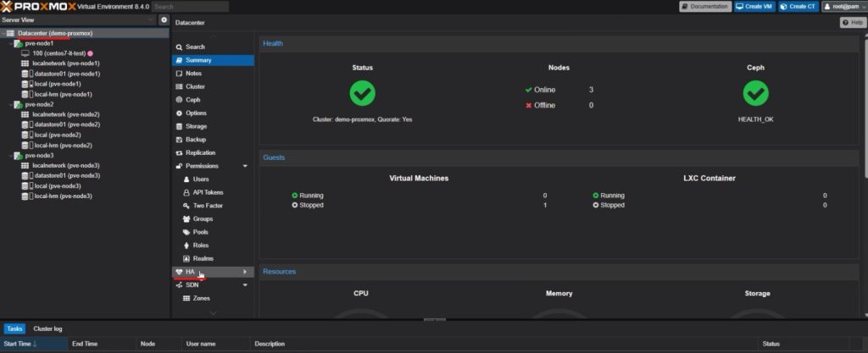Collapse the pve-node2 tree branch
Screen dimensions: 868x353
(x=10, y=104)
